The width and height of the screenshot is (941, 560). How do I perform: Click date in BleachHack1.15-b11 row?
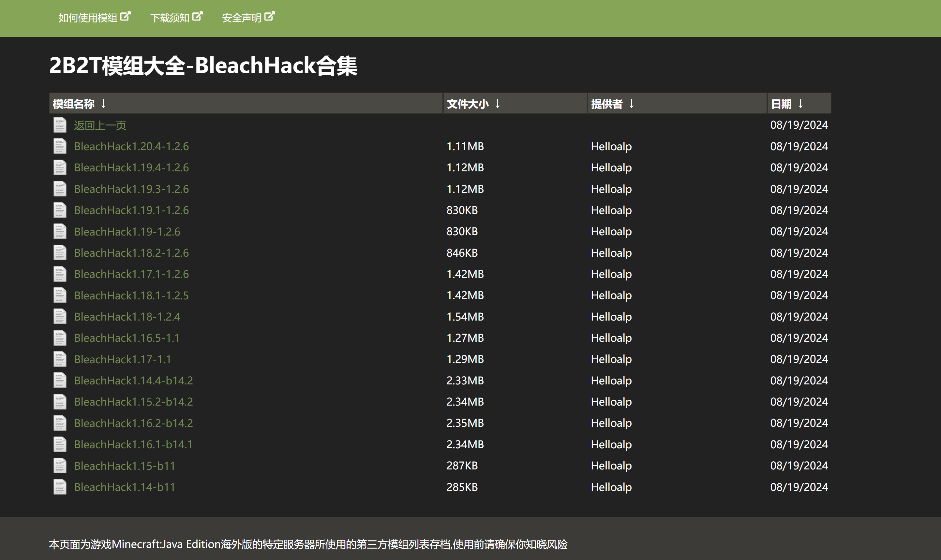pyautogui.click(x=799, y=466)
